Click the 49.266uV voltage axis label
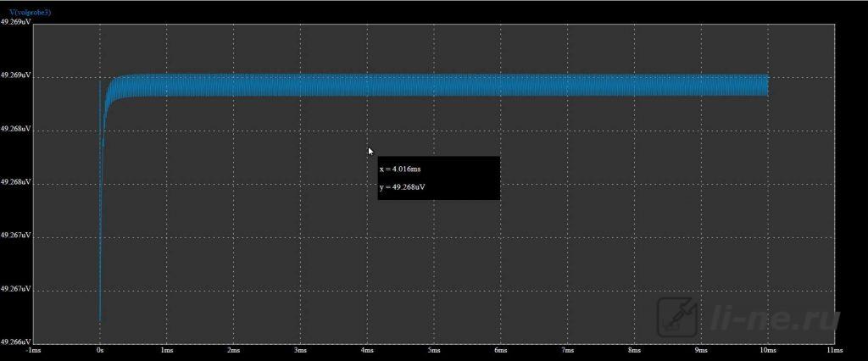This screenshot has height=361, width=868. [x=15, y=342]
